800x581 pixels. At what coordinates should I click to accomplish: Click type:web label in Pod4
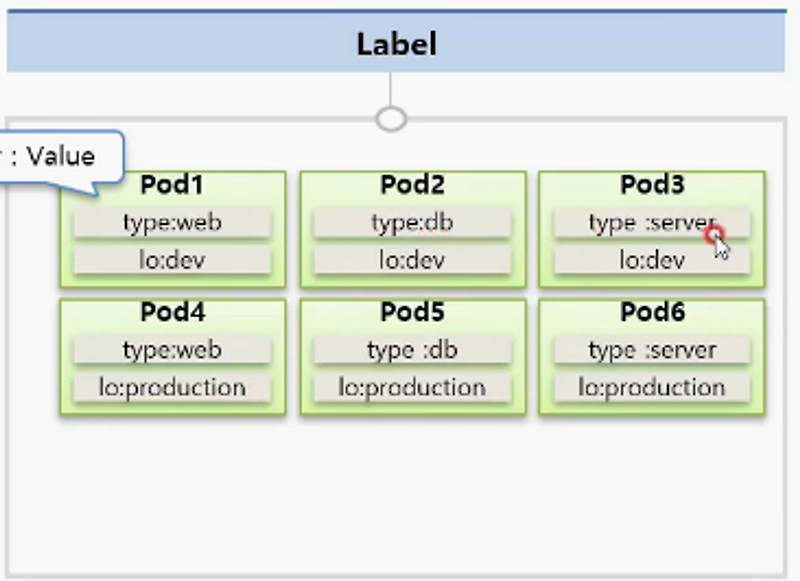(x=172, y=350)
